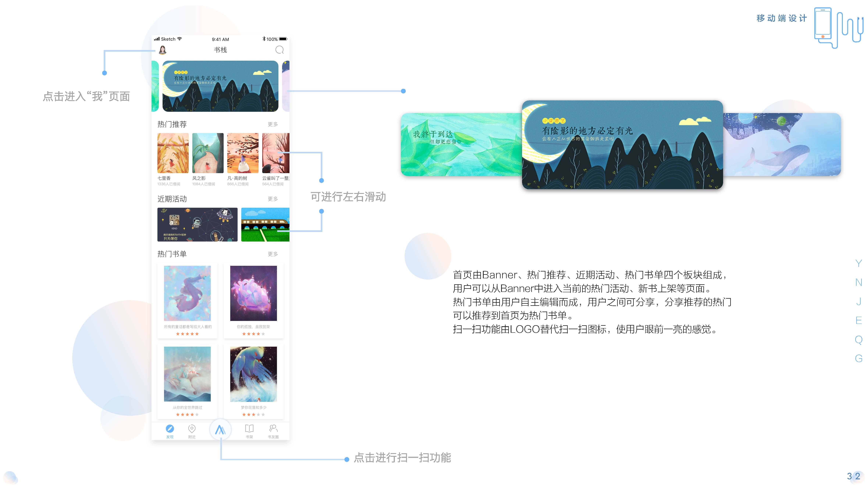Tap the user avatar profile icon

coord(163,50)
